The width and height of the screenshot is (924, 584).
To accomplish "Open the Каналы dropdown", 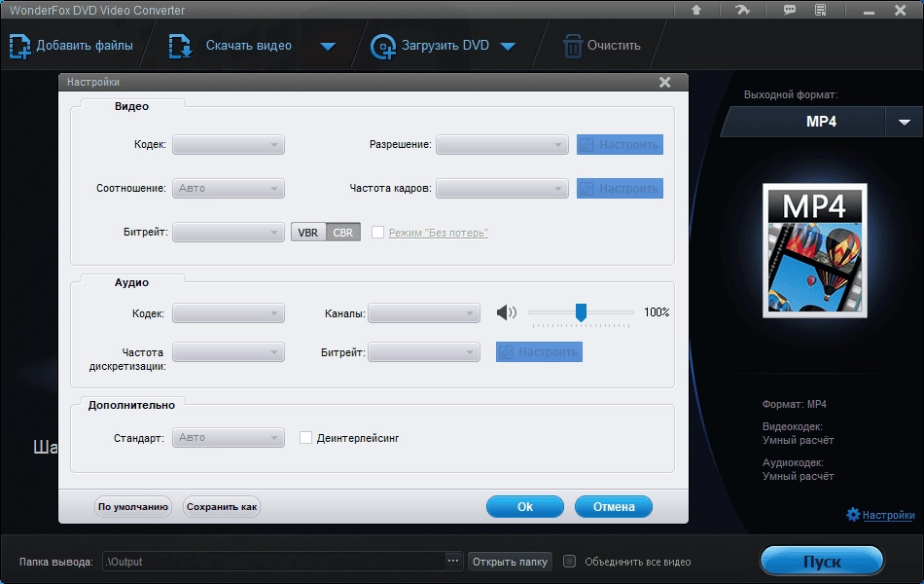I will (424, 313).
